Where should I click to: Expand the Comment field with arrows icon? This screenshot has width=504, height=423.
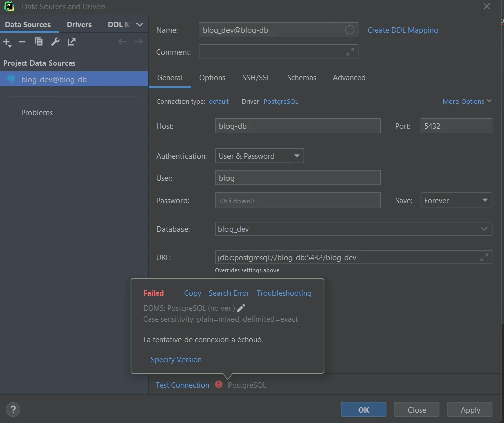click(x=350, y=52)
